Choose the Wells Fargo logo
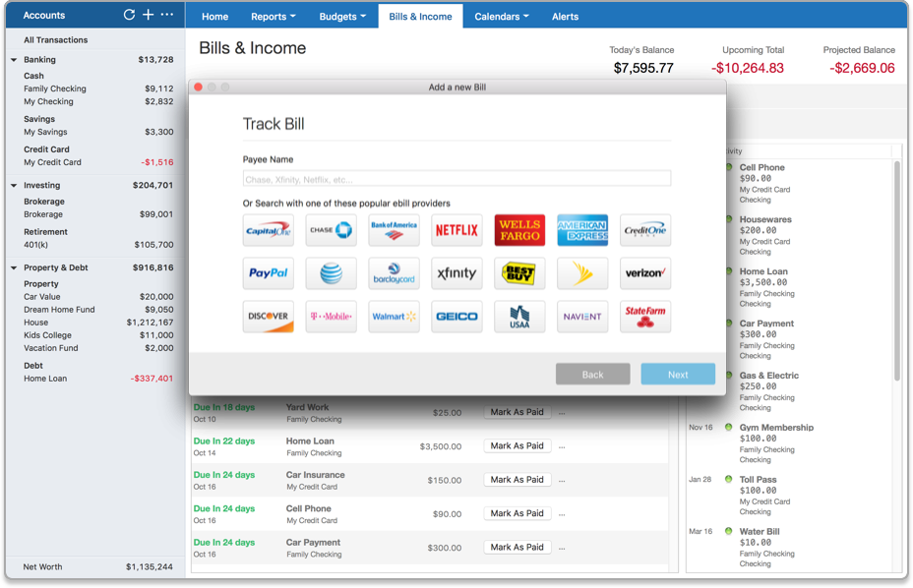This screenshot has height=588, width=913. 520,230
